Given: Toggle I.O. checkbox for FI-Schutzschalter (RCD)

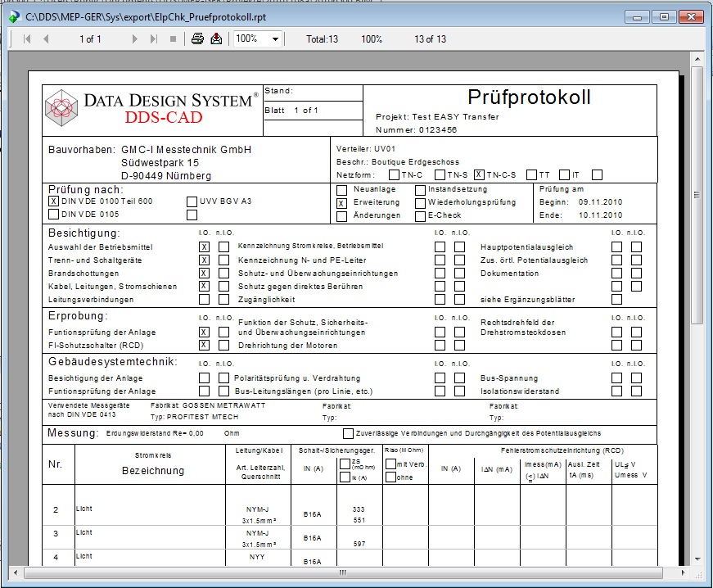Looking at the screenshot, I should pos(204,345).
